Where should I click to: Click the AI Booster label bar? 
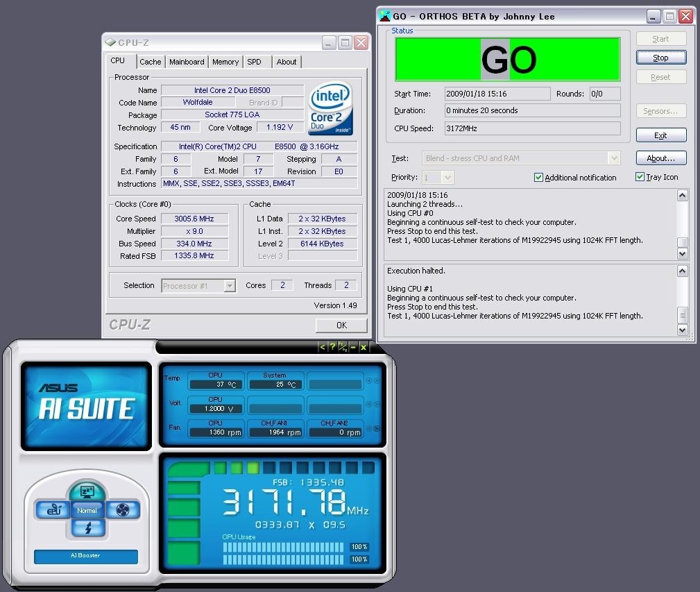coord(86,556)
